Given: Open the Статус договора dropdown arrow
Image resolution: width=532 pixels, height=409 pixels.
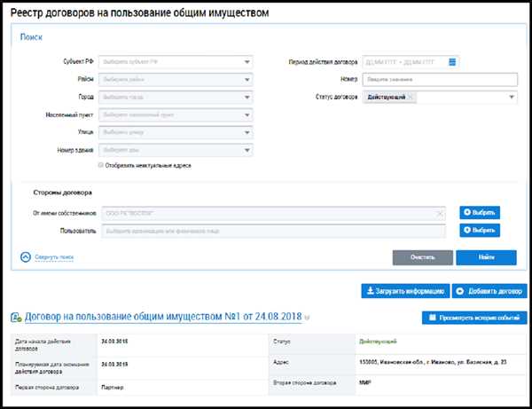Looking at the screenshot, I should click(x=512, y=97).
